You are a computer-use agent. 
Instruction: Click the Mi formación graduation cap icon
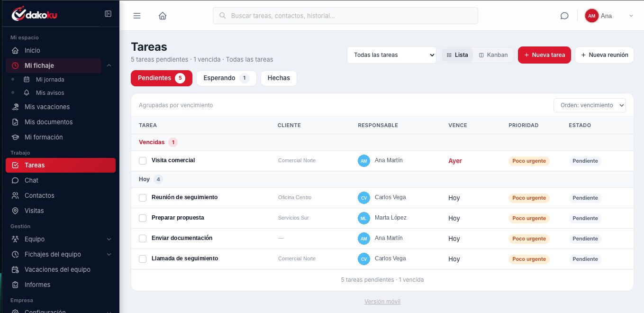click(x=15, y=137)
